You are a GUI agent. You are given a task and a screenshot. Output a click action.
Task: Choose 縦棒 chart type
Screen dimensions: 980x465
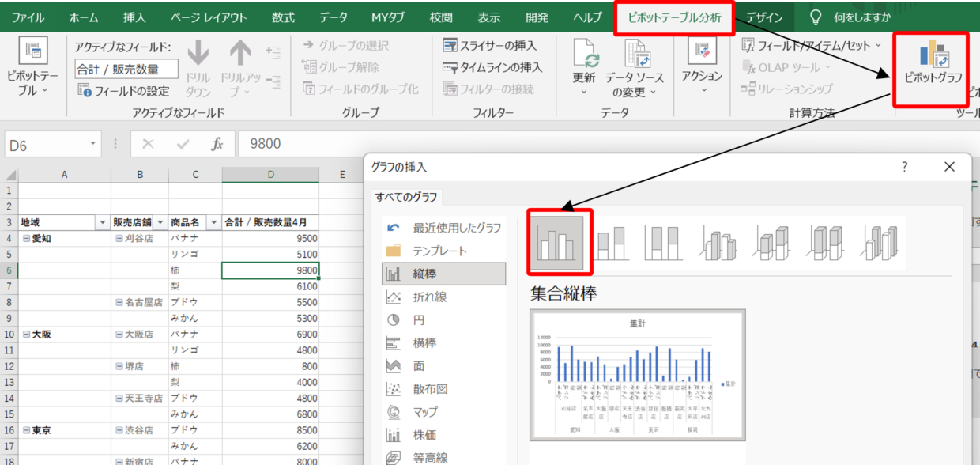[x=443, y=274]
